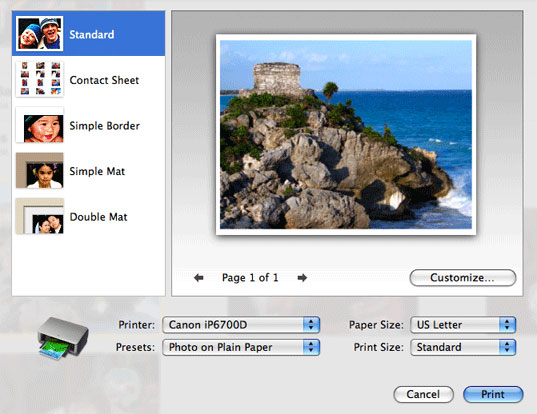Image resolution: width=537 pixels, height=414 pixels.
Task: Click the printer icon
Action: (63, 338)
